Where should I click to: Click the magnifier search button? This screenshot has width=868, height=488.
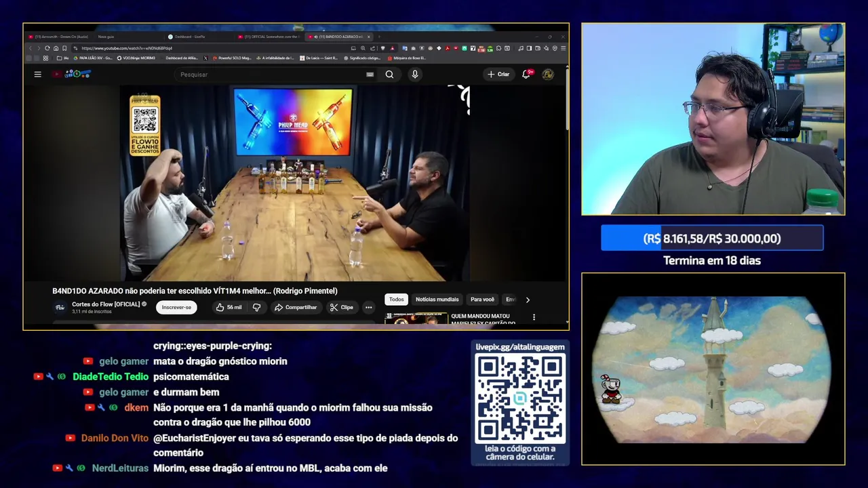tap(389, 75)
